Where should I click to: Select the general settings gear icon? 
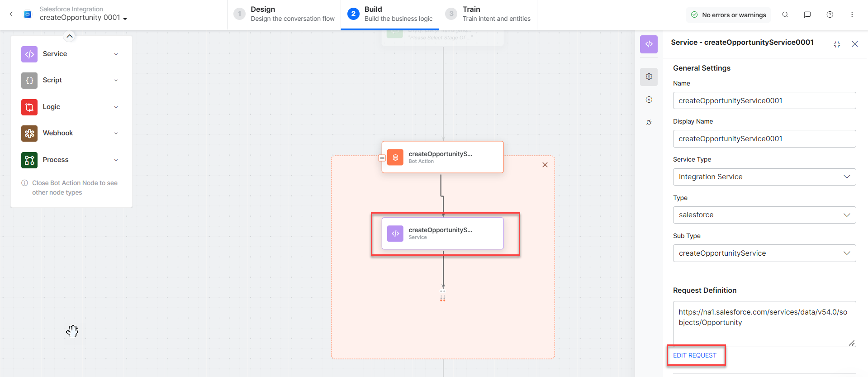[x=649, y=76]
